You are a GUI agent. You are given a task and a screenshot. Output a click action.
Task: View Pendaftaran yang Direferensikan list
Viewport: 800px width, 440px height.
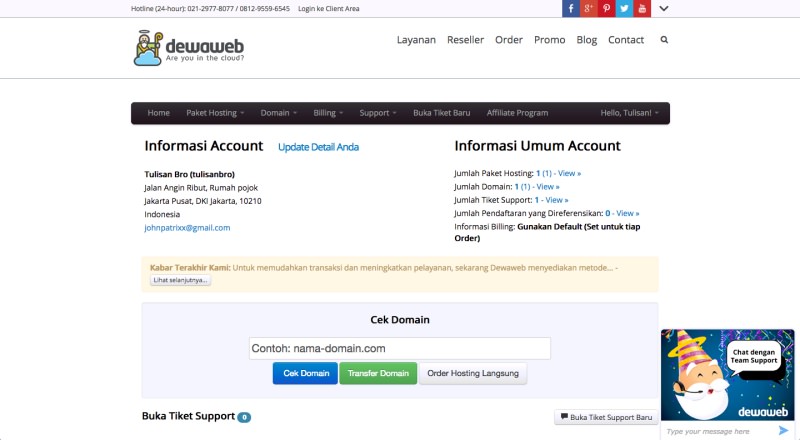coord(628,213)
